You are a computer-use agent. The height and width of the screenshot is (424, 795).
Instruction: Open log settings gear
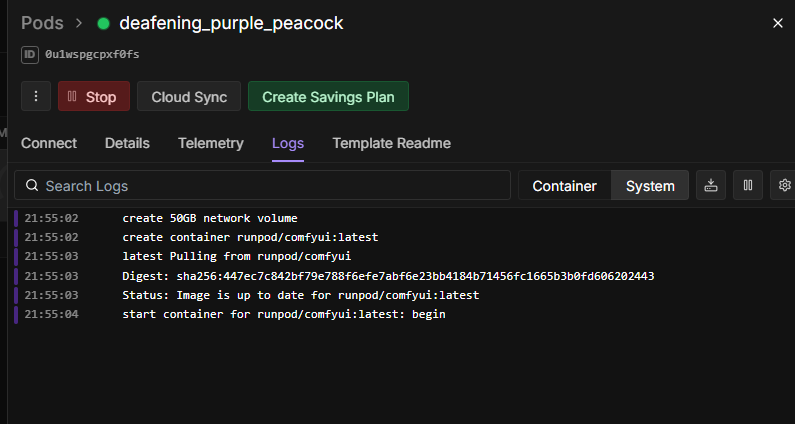(x=784, y=185)
